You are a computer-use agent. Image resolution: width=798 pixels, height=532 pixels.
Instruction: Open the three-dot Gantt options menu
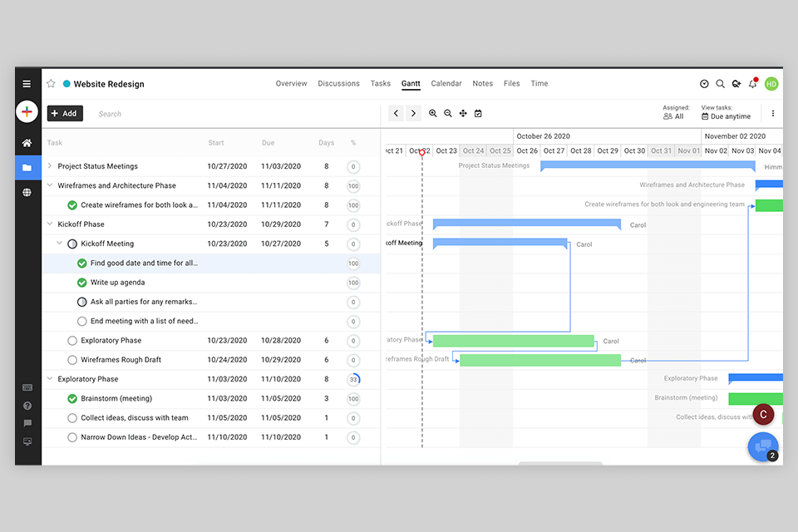(772, 114)
